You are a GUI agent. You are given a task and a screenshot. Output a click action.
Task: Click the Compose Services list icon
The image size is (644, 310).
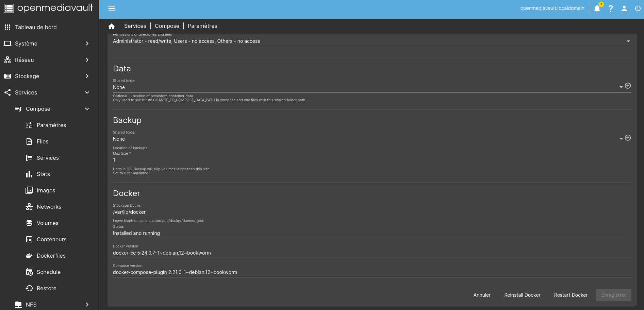click(29, 158)
